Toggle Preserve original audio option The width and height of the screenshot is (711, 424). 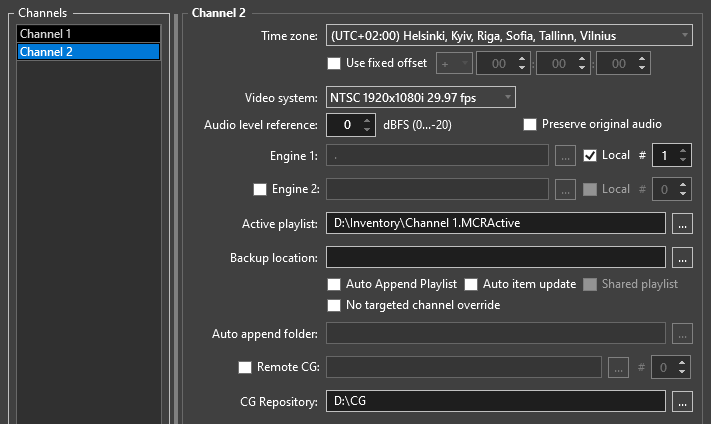[x=530, y=125]
